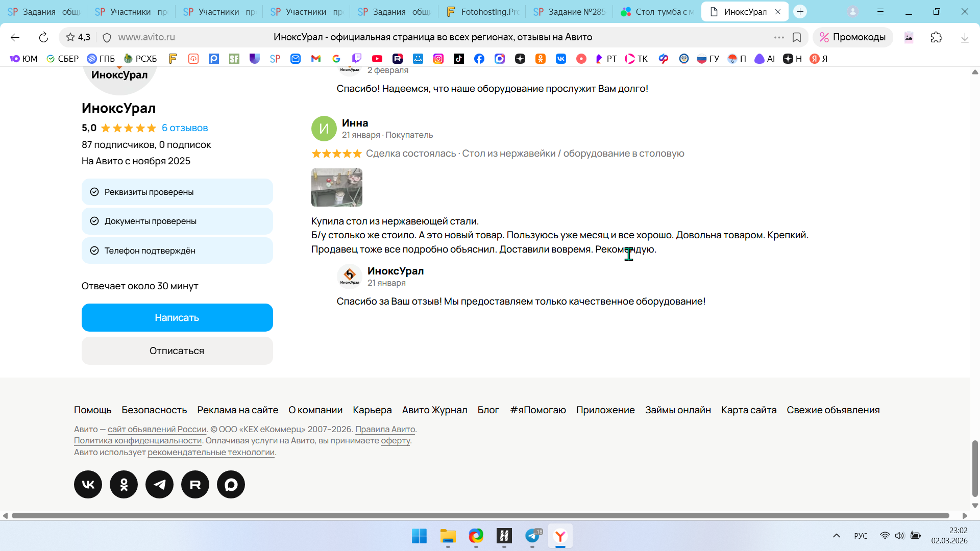The height and width of the screenshot is (551, 980).
Task: Click Telegram icon in Windows taskbar
Action: coord(532,536)
